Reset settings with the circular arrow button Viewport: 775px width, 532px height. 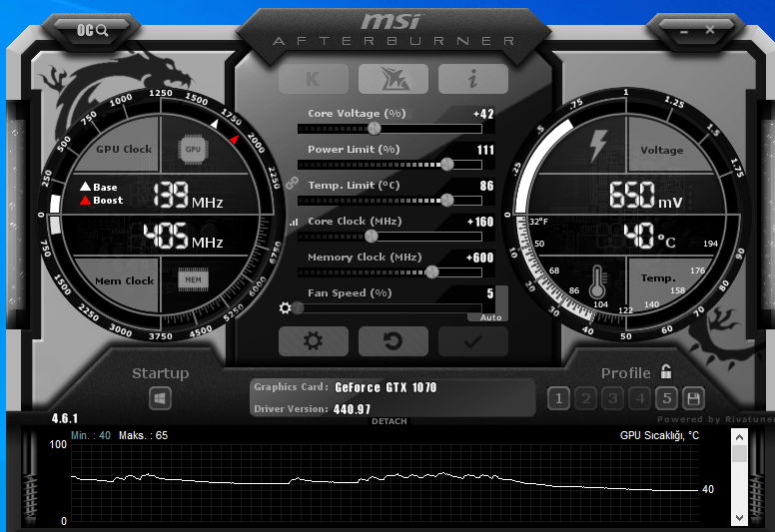coord(393,340)
